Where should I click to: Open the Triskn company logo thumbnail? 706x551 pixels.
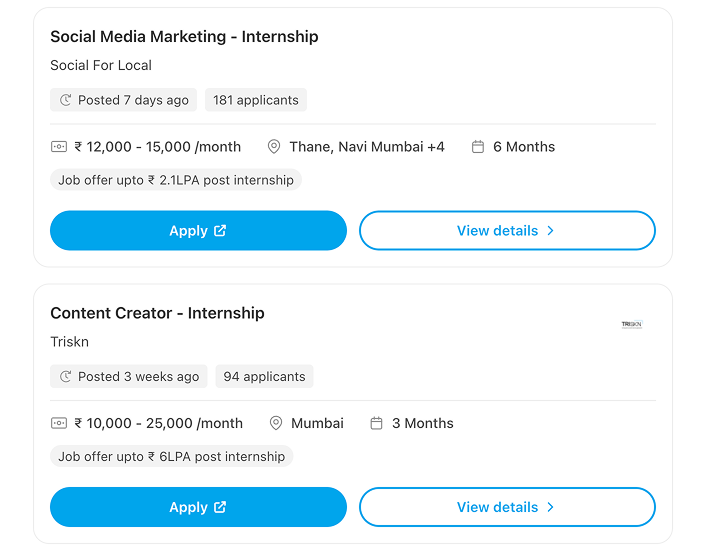tap(632, 325)
